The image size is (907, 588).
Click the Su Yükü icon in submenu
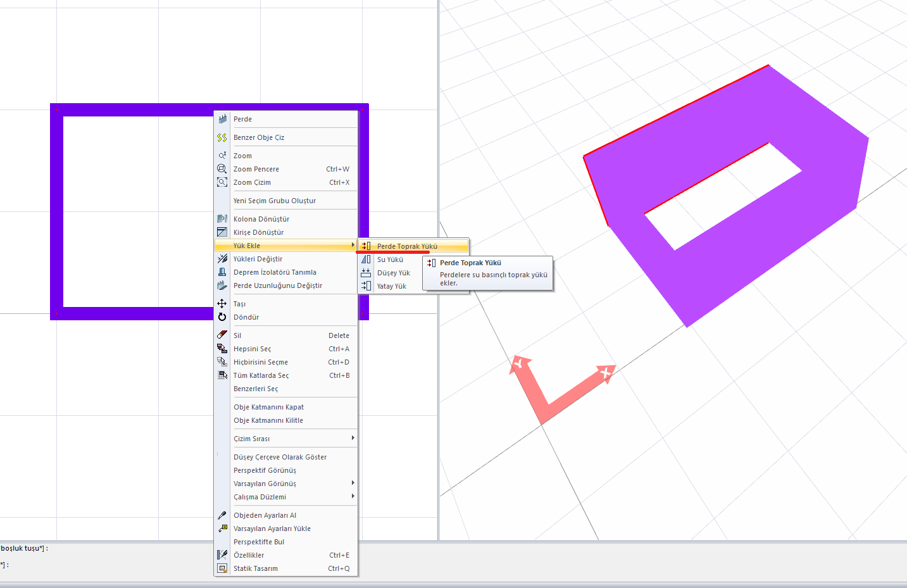(x=366, y=260)
